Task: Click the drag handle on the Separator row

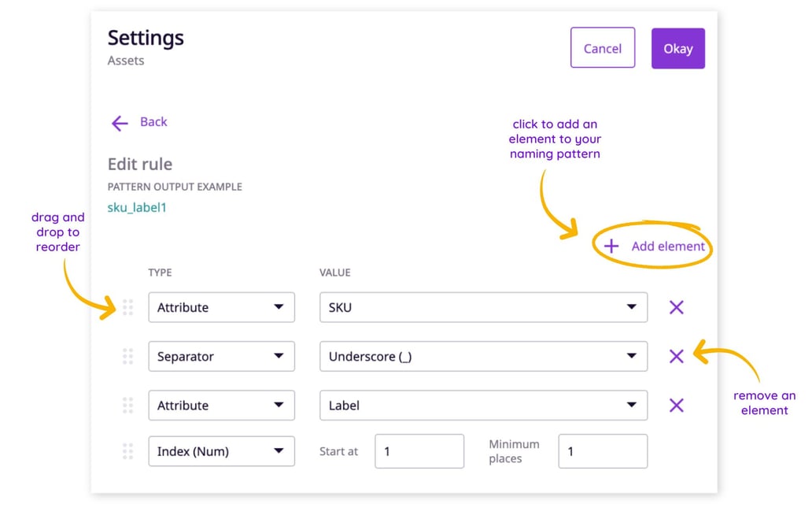Action: click(128, 356)
